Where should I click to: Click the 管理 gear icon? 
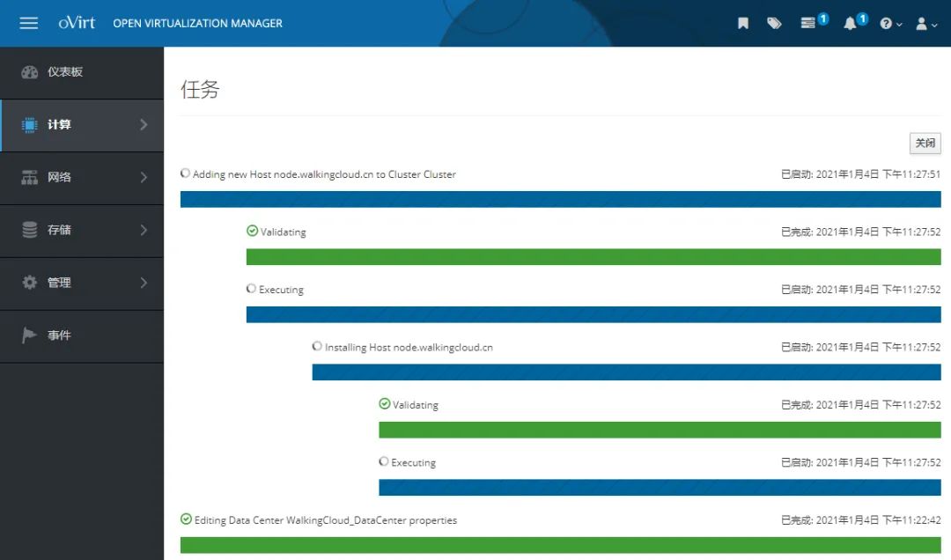(x=29, y=282)
